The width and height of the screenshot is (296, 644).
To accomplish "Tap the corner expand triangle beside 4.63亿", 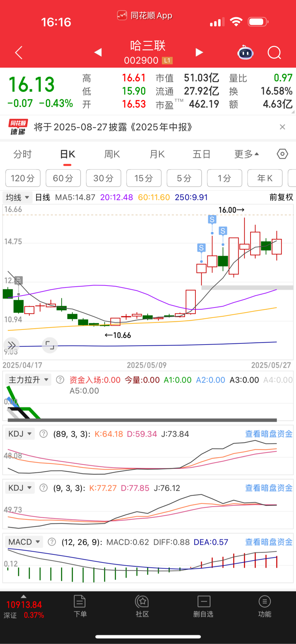I will point(293,112).
